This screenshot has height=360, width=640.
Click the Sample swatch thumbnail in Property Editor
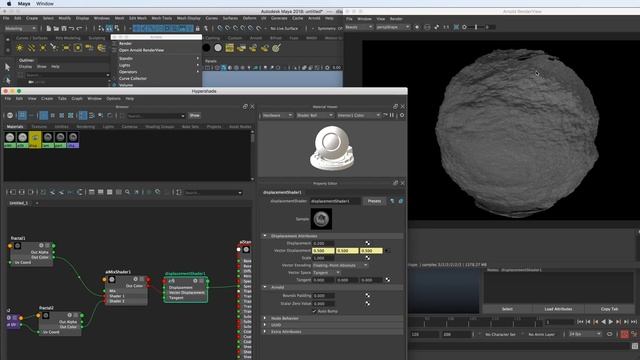point(321,219)
